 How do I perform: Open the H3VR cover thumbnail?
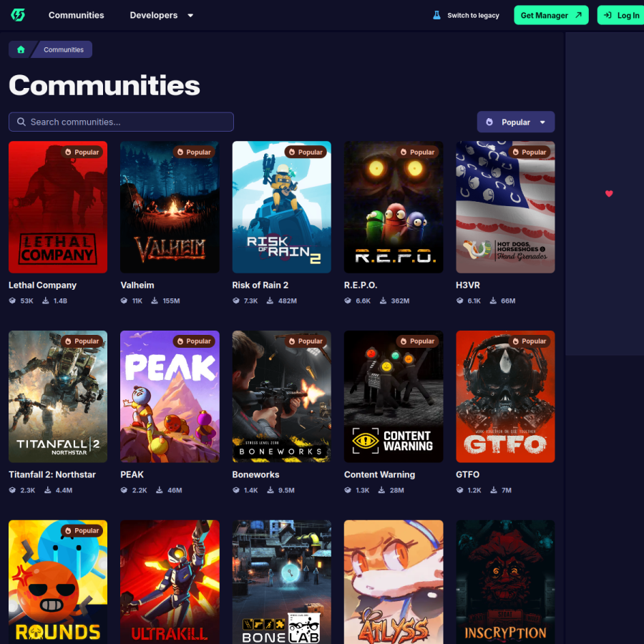tap(505, 207)
